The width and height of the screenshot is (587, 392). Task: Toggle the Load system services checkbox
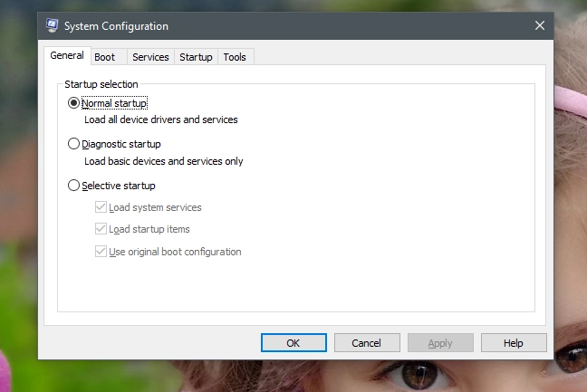coord(101,206)
